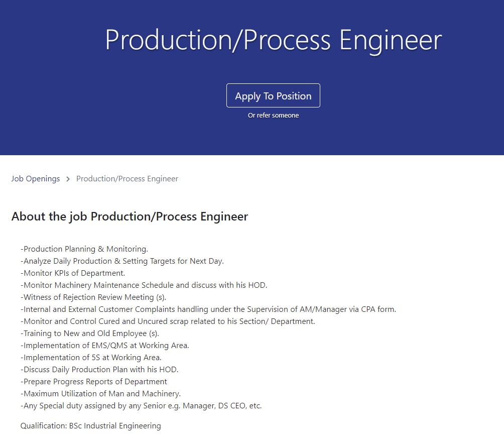Open the "Or refer someone" link
The width and height of the screenshot is (504, 447).
(x=273, y=116)
